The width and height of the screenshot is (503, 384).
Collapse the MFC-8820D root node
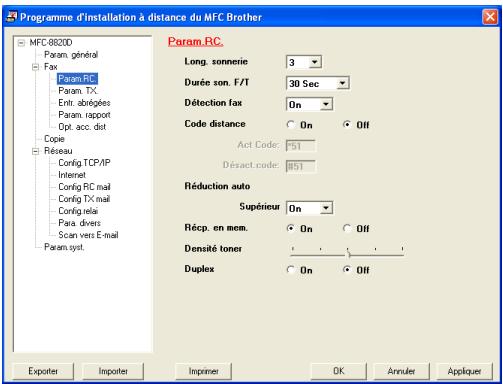[21, 43]
